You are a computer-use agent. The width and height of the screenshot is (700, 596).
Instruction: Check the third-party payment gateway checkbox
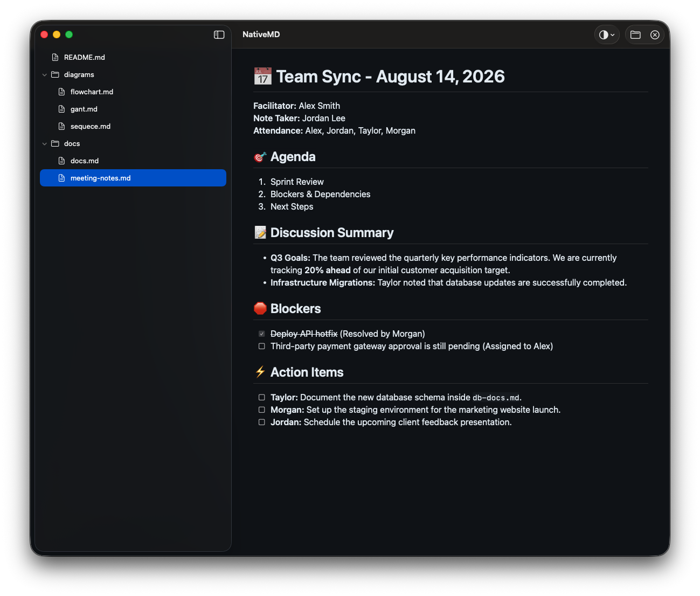pyautogui.click(x=261, y=346)
